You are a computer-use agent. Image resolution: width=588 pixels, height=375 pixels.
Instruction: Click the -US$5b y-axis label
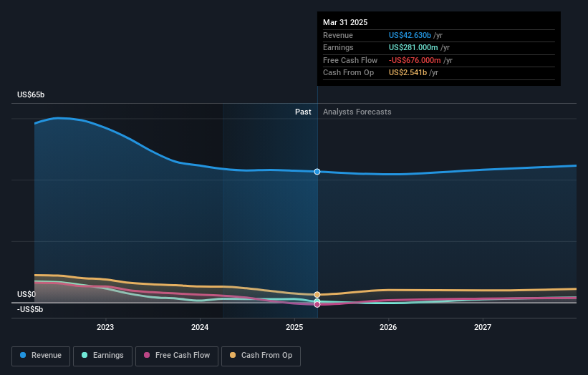tap(30, 309)
